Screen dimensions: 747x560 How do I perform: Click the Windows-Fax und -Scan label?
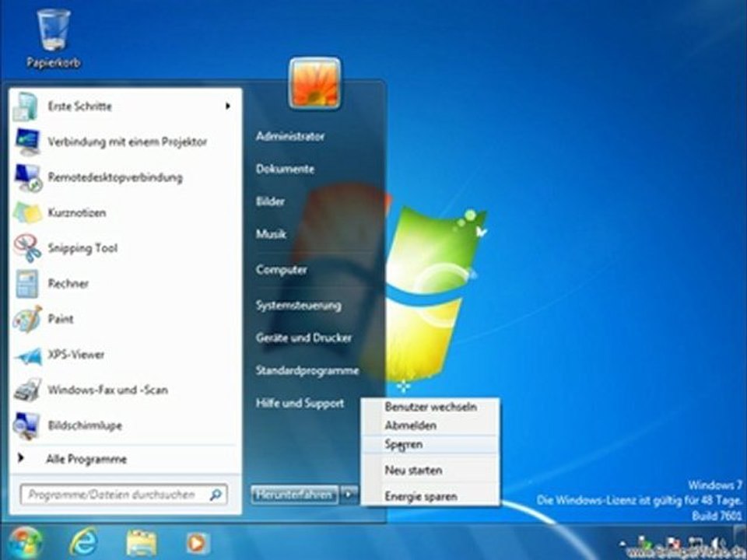pyautogui.click(x=107, y=390)
